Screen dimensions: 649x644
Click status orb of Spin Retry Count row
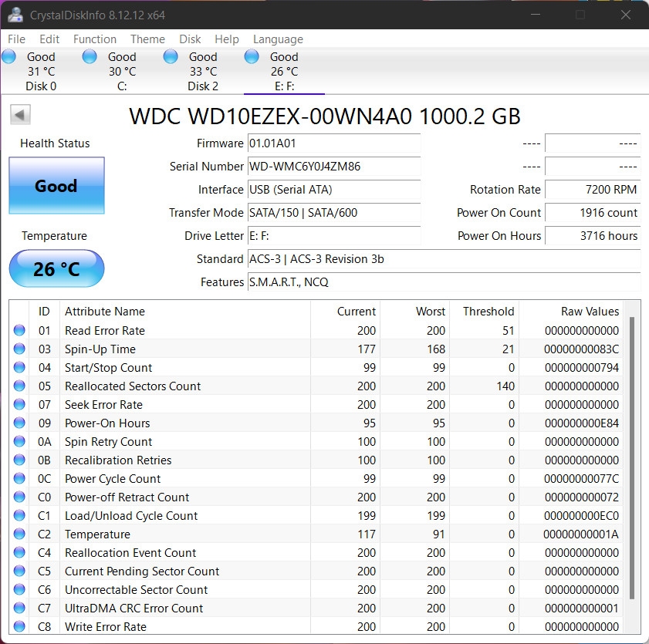(19, 441)
